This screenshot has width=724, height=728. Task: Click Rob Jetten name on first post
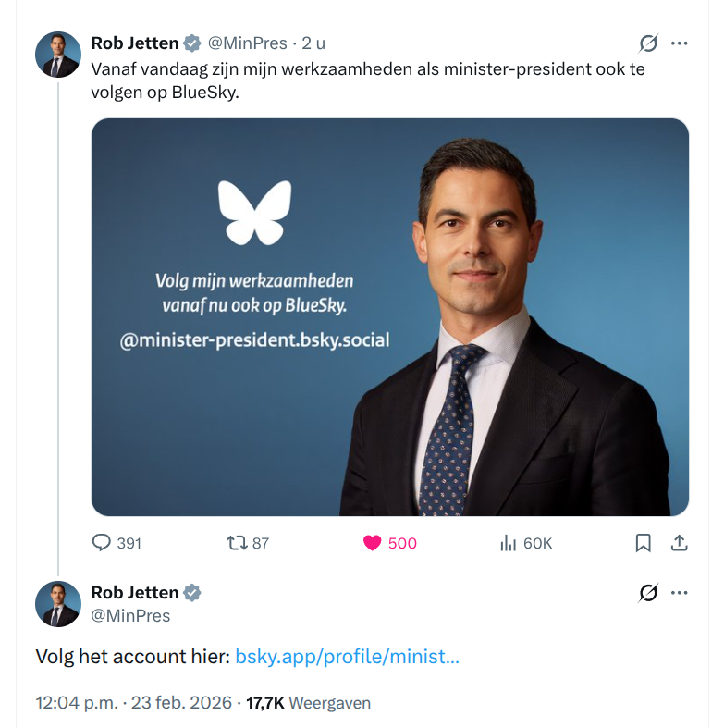[134, 43]
